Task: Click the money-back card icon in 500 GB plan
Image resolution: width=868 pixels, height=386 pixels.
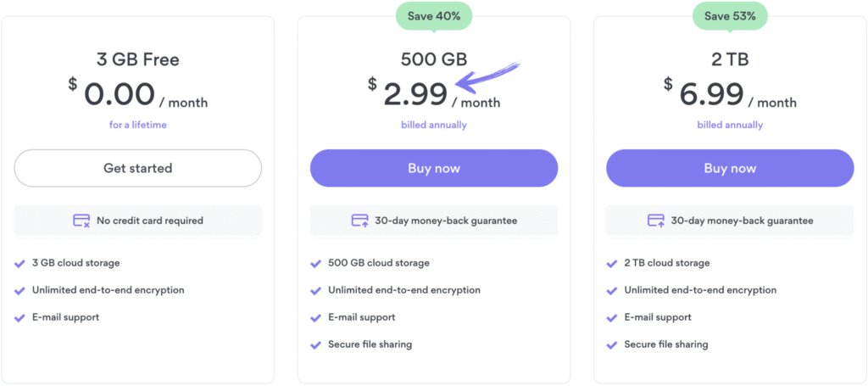Action: point(359,221)
